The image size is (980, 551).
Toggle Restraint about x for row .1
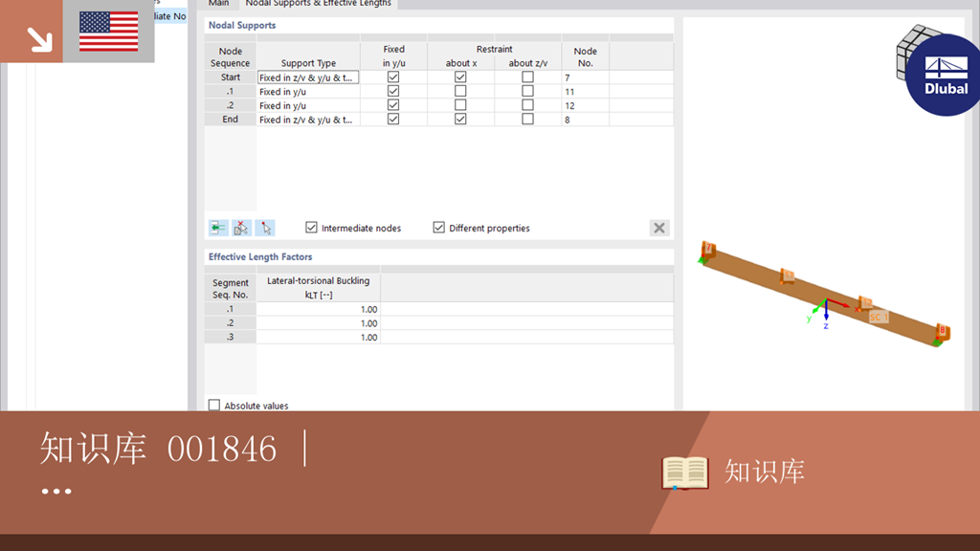click(460, 91)
